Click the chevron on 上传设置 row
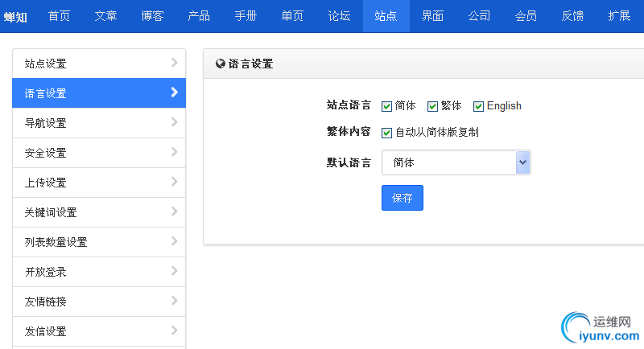Viewport: 644px width, 349px height. click(175, 181)
